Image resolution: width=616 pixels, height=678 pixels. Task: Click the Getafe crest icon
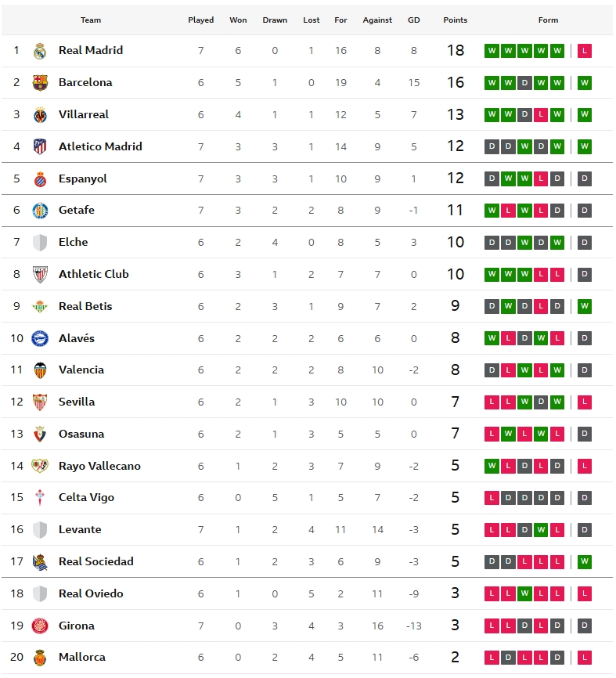pos(40,211)
